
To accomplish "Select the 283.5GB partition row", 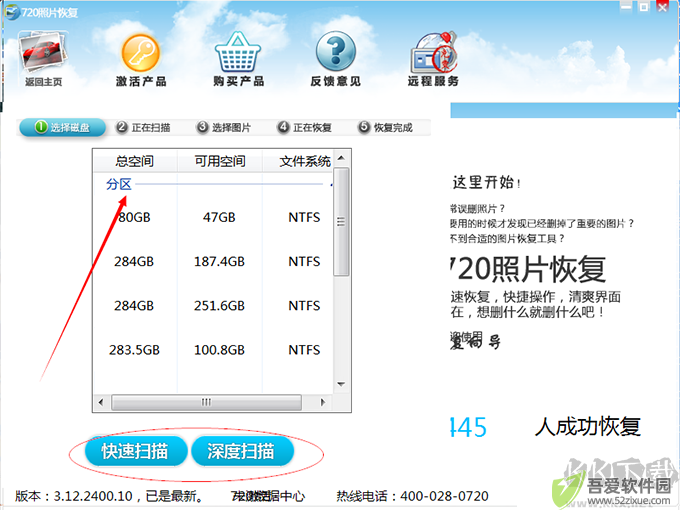I will 213,350.
